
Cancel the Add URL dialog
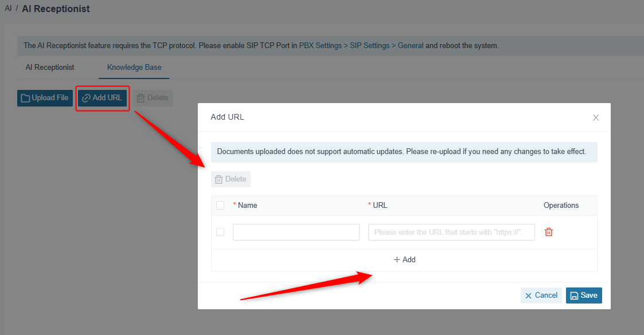pyautogui.click(x=541, y=295)
